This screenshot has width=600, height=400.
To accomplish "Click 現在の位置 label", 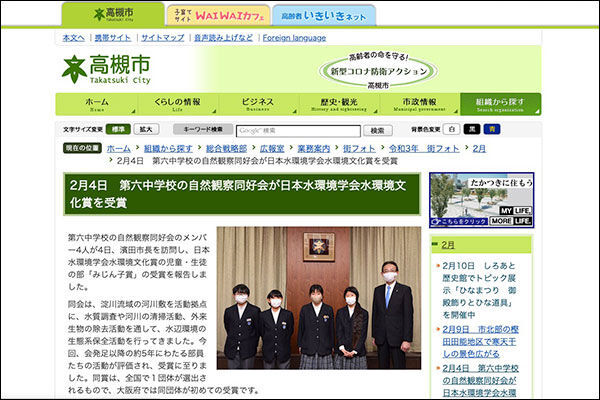I will 82,148.
